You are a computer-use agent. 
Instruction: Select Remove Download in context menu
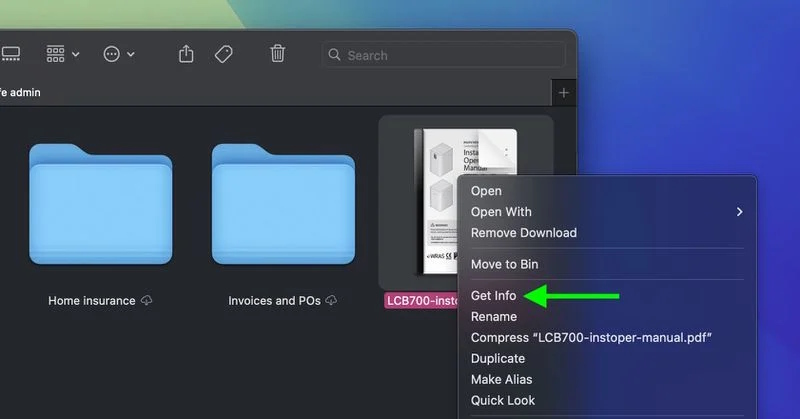[523, 233]
